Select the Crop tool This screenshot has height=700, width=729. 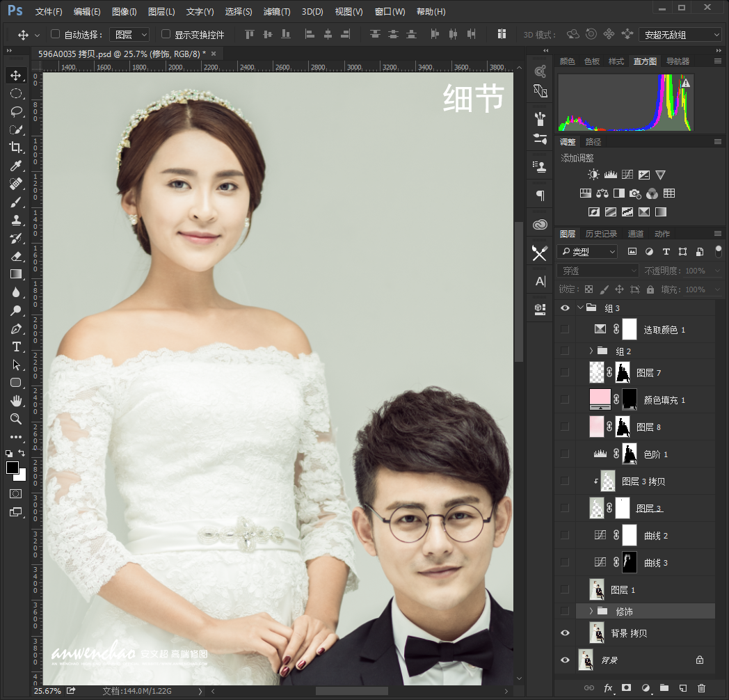[16, 148]
